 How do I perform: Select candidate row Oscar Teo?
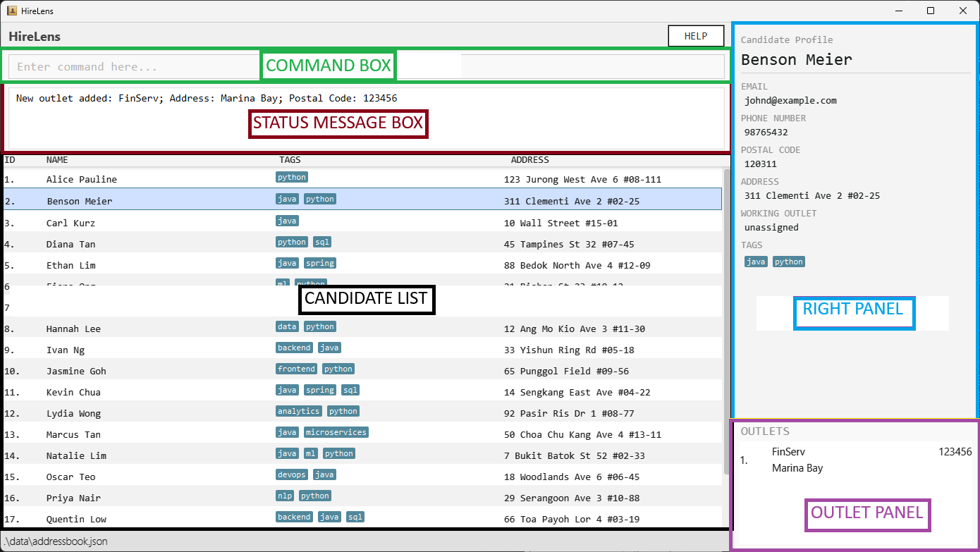[x=362, y=476]
